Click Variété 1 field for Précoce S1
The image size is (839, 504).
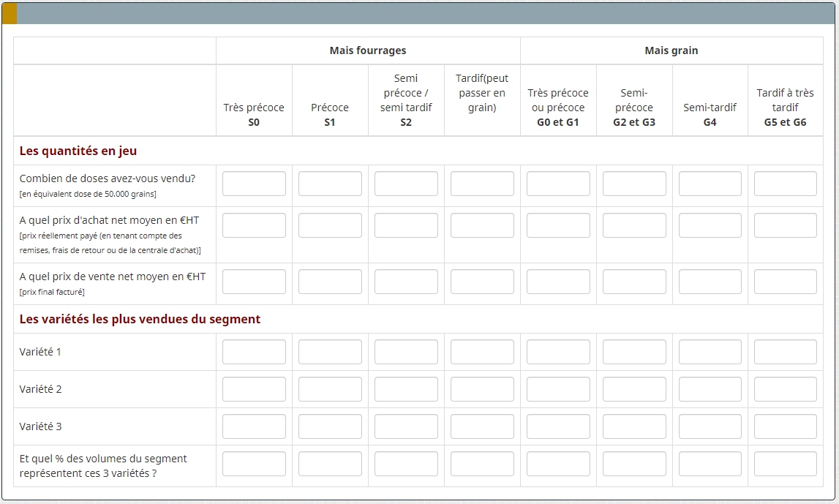[x=330, y=352]
